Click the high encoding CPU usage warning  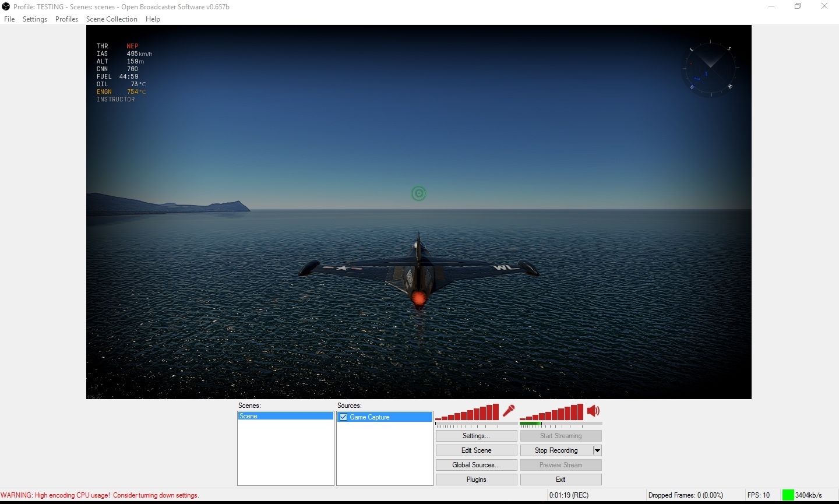point(100,495)
